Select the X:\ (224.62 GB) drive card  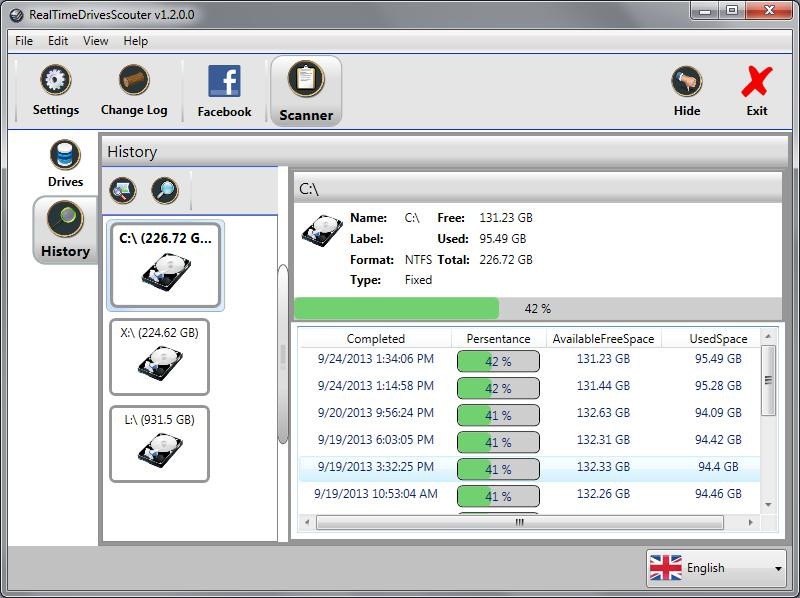[x=160, y=357]
